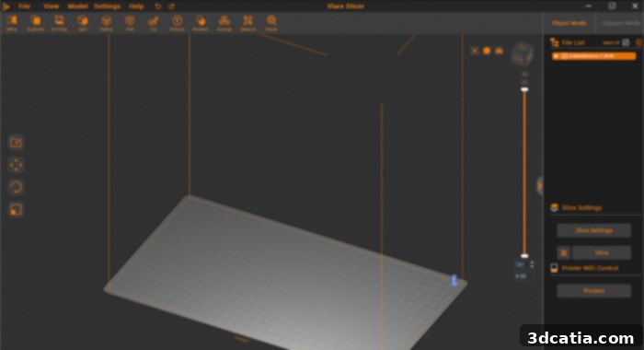Click the Slice Settings button

point(594,230)
